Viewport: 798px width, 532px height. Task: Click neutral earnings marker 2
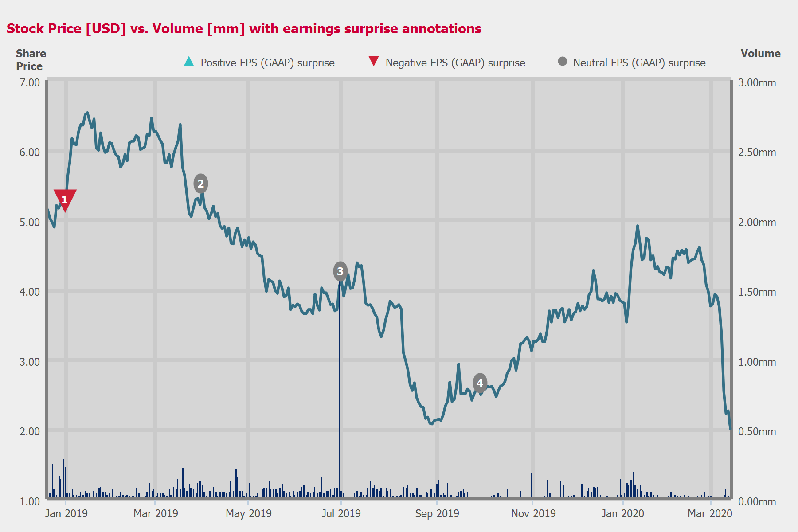pos(201,184)
